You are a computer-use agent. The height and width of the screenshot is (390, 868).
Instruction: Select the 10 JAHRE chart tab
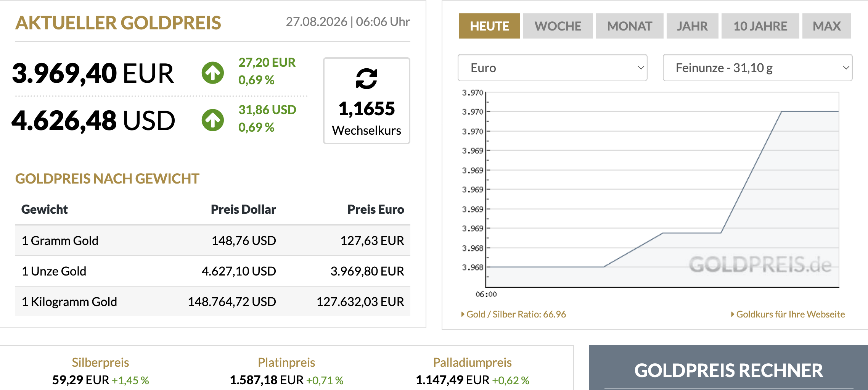[760, 26]
